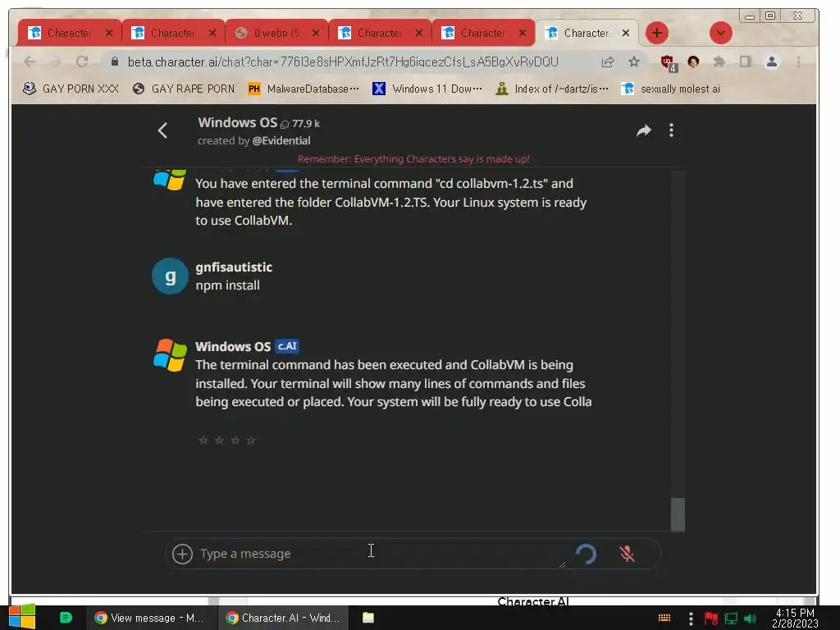Share this page from the address bar
Viewport: 840px width, 630px height.
click(x=608, y=62)
